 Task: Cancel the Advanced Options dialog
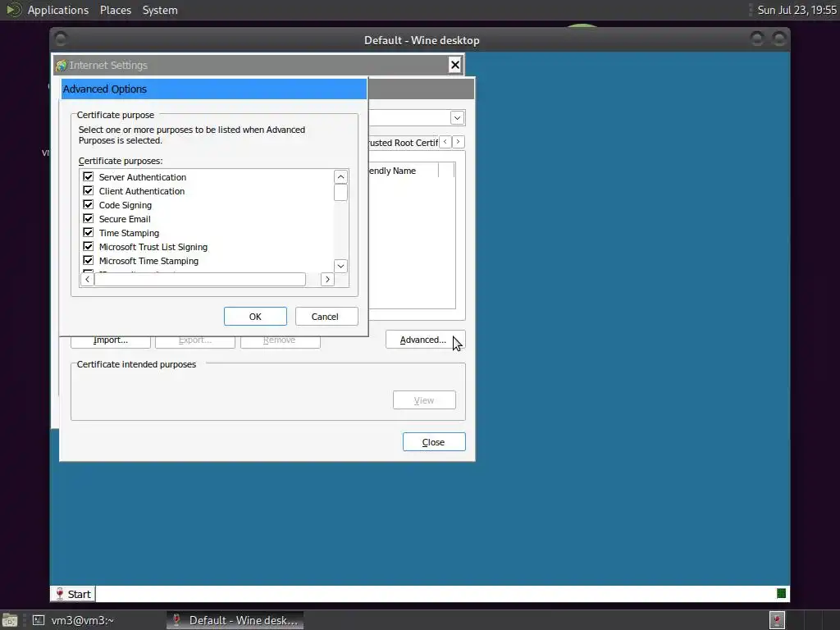326,317
